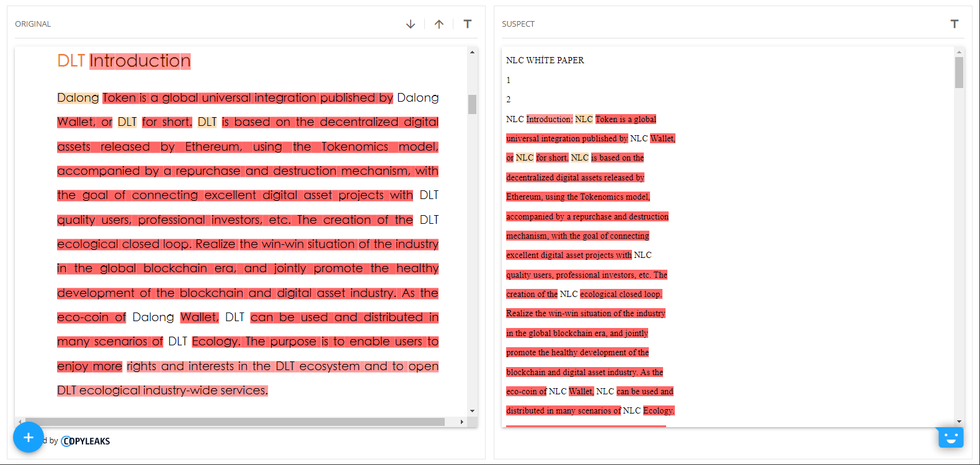The image size is (980, 465).
Task: Click 'NLC WHITE PAPER' title text
Action: pyautogui.click(x=545, y=60)
